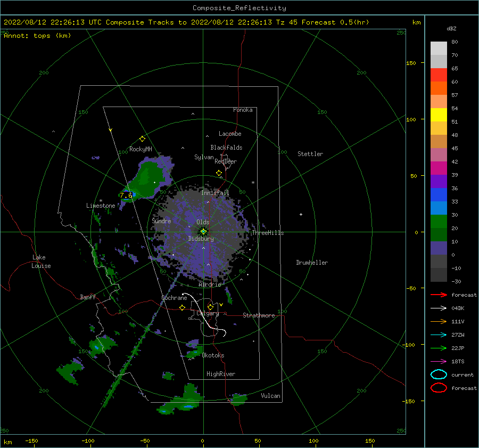Select the 7.6 storm top annotation
The image size is (479, 448).
[126, 195]
